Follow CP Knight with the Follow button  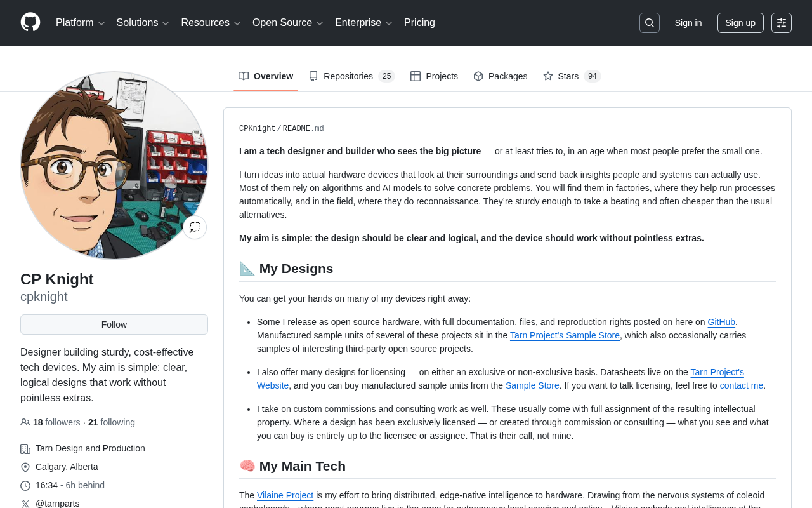click(114, 324)
